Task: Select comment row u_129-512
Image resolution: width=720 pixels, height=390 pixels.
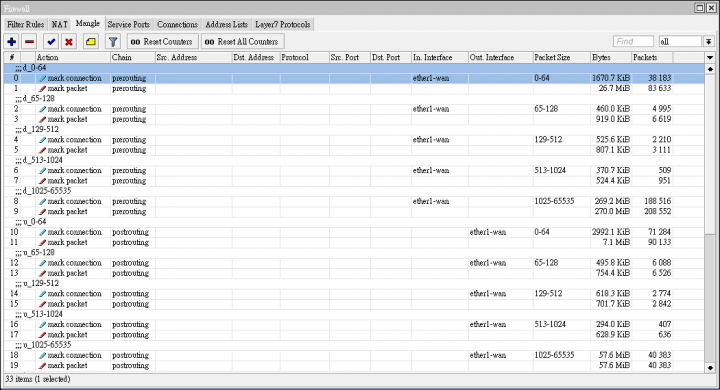Action: click(354, 283)
